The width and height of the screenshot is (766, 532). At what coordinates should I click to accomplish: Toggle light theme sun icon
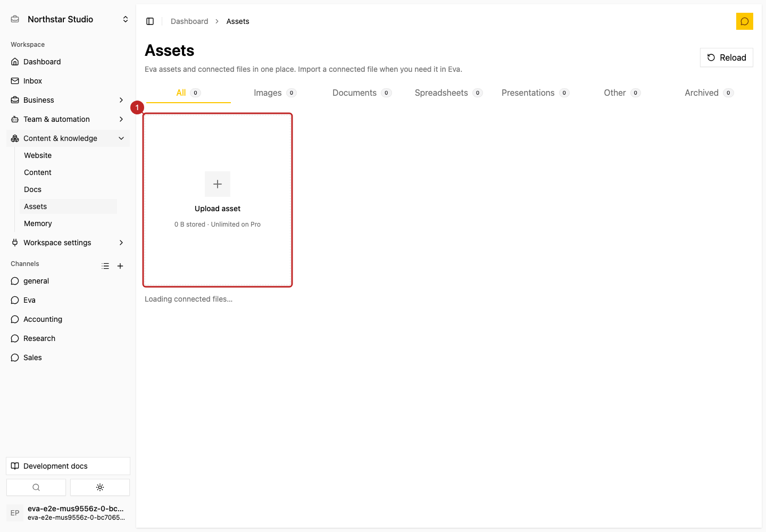[x=100, y=487]
